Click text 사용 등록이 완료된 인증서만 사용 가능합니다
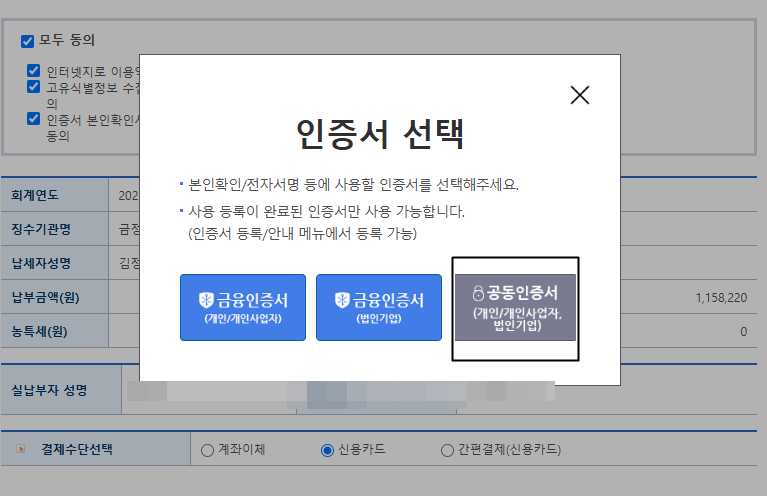This screenshot has width=767, height=496. click(x=326, y=211)
